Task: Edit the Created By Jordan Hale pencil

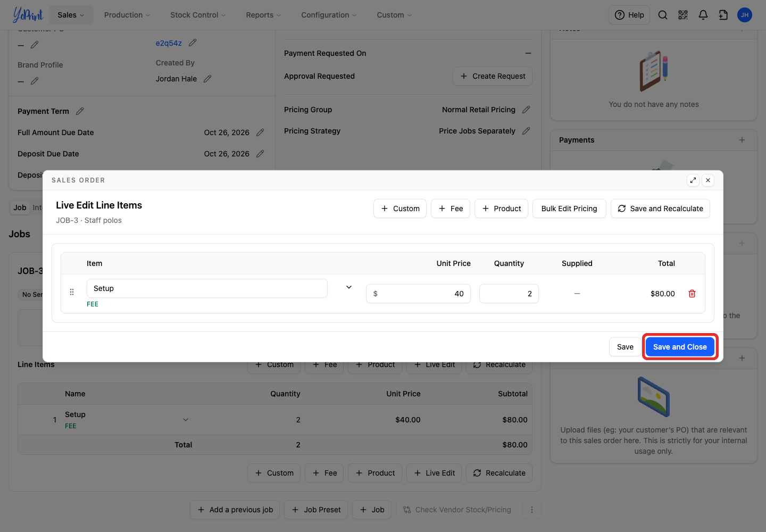Action: 207,79
